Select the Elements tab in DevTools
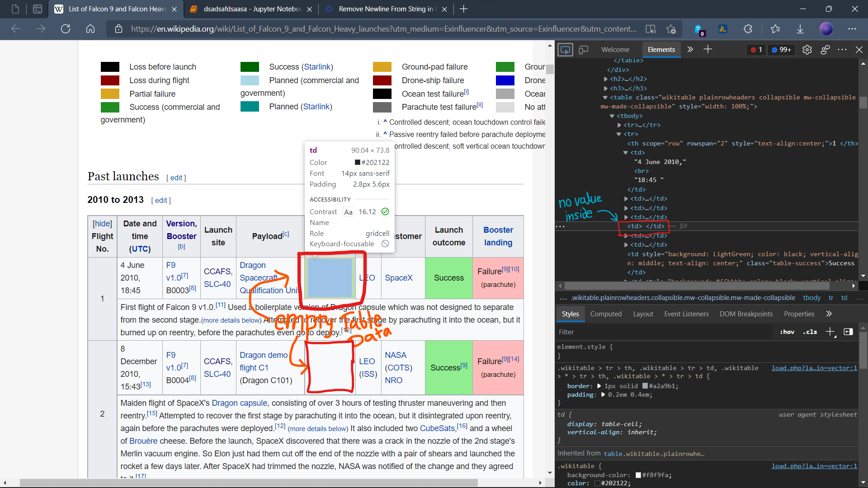 pos(661,50)
